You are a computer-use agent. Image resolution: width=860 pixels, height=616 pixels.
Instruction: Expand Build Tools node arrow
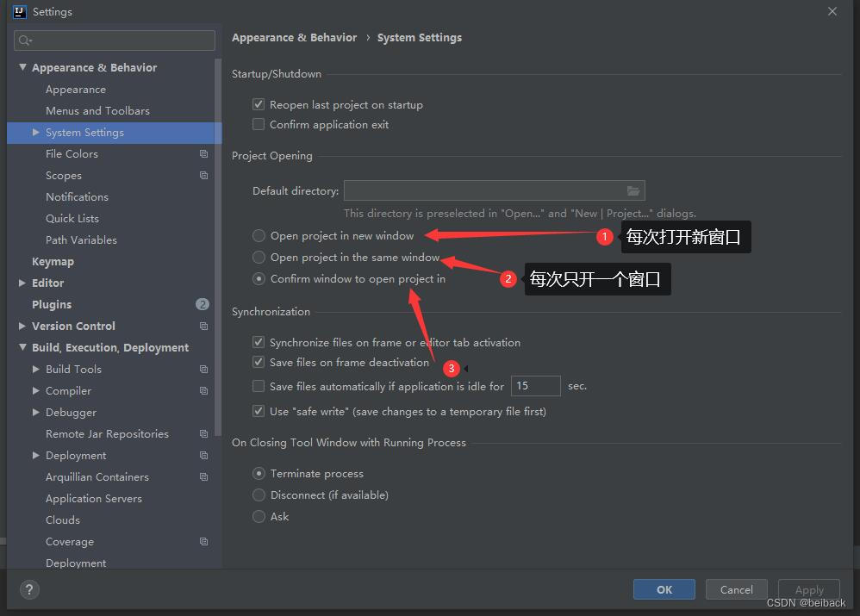coord(35,369)
